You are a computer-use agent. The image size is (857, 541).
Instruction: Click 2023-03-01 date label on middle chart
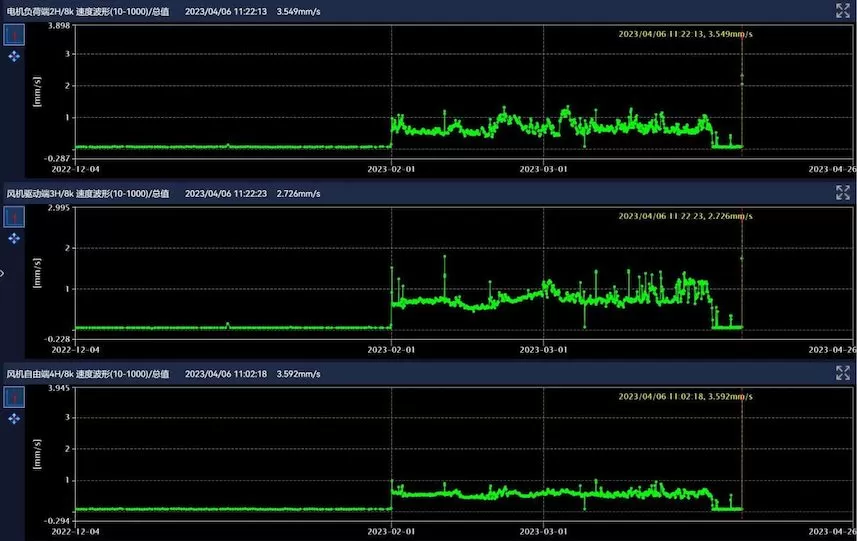click(x=543, y=350)
